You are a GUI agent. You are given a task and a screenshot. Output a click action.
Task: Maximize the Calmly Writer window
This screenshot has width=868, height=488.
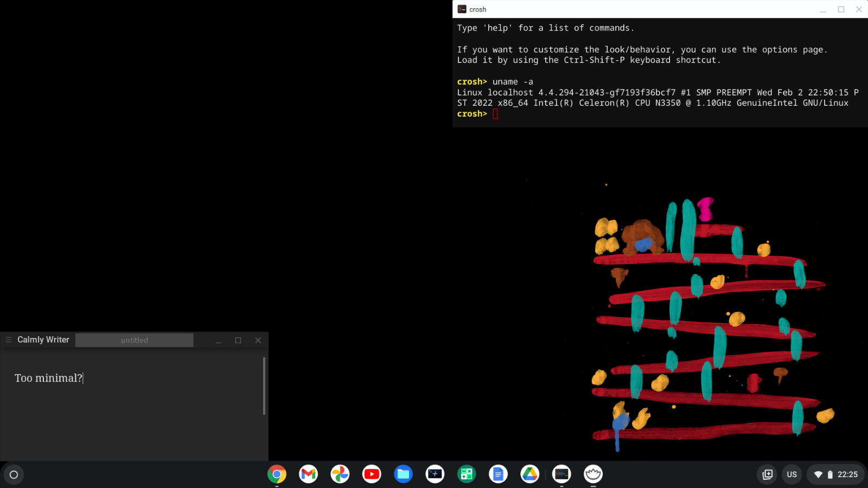[x=238, y=340]
